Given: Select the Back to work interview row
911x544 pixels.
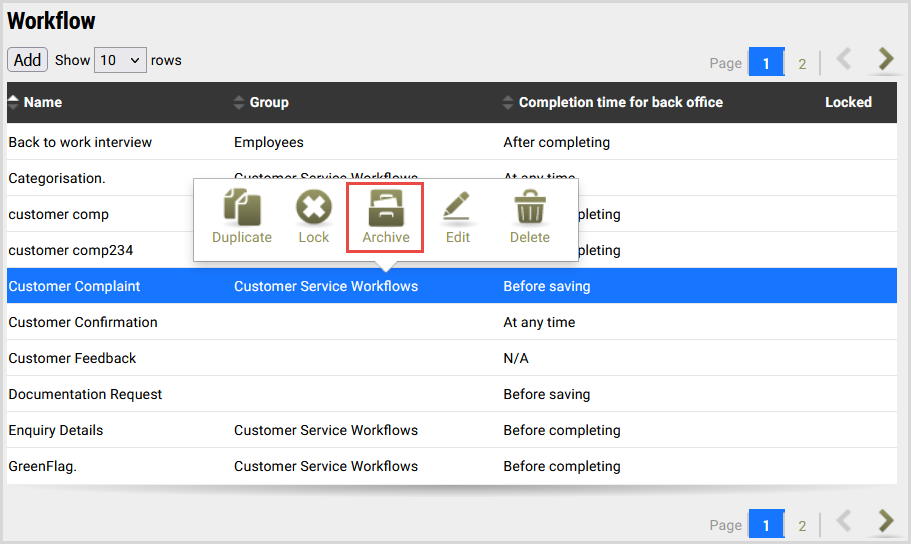Looking at the screenshot, I should (80, 142).
